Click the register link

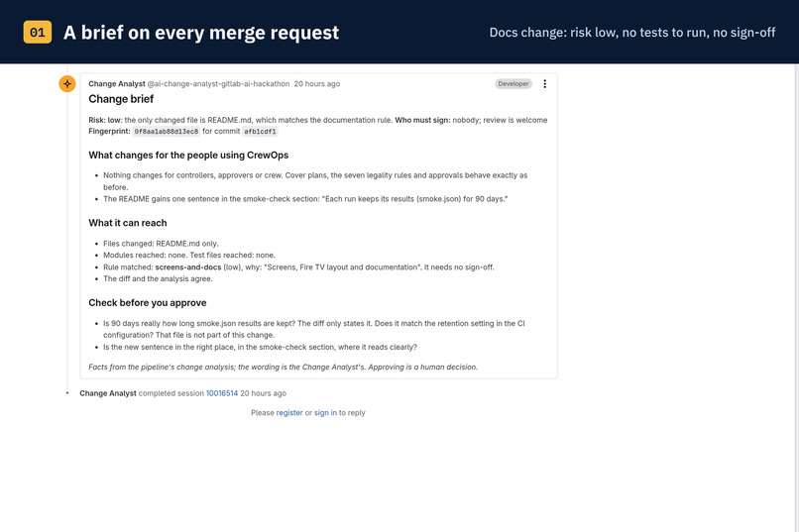click(289, 413)
